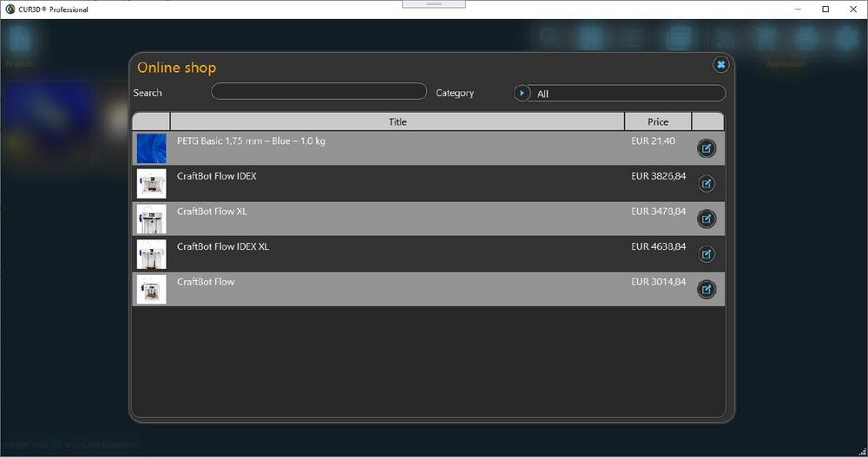868x457 pixels.
Task: Sort by the Price column header
Action: (658, 121)
